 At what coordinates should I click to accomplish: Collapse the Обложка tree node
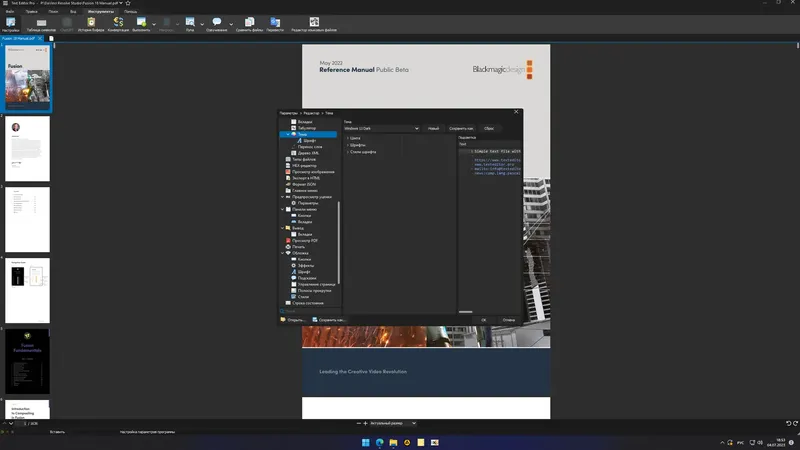(x=283, y=253)
